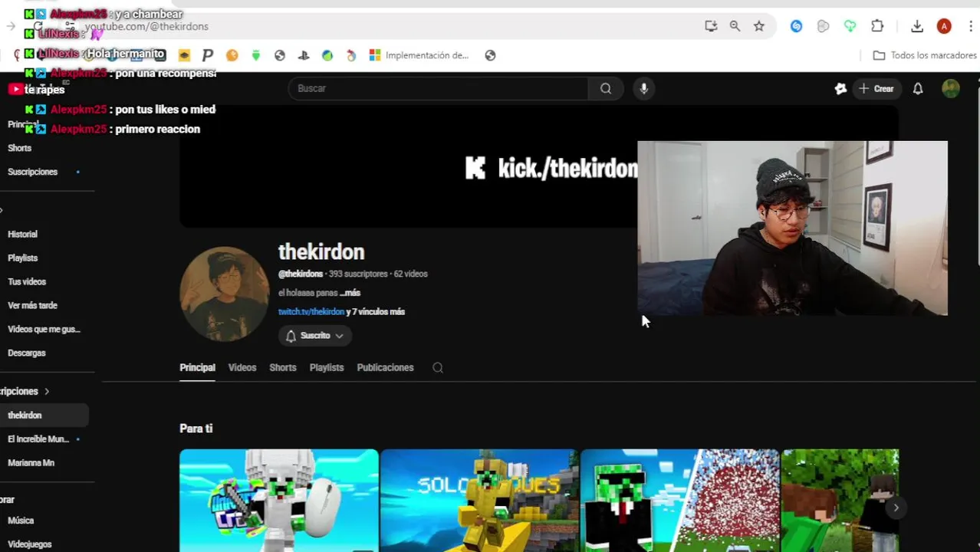Screen dimensions: 980x552
Task: Open Playlists in the sidebar
Action: pyautogui.click(x=22, y=258)
